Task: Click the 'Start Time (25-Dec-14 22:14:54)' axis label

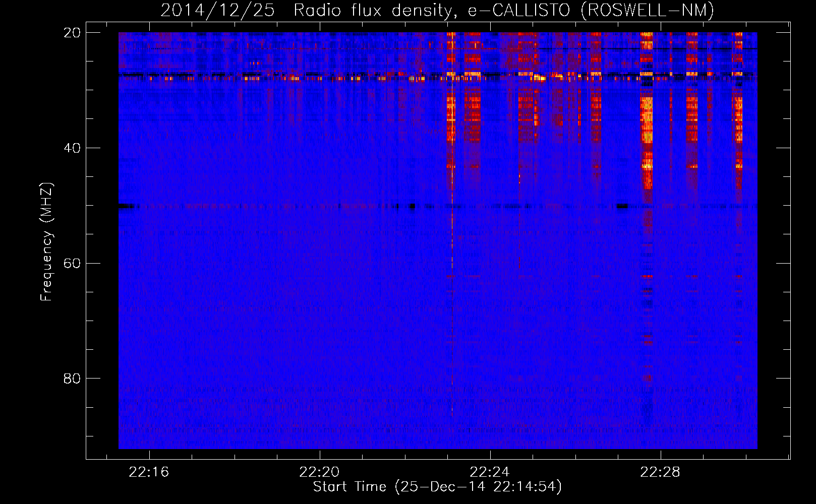Action: point(437,487)
